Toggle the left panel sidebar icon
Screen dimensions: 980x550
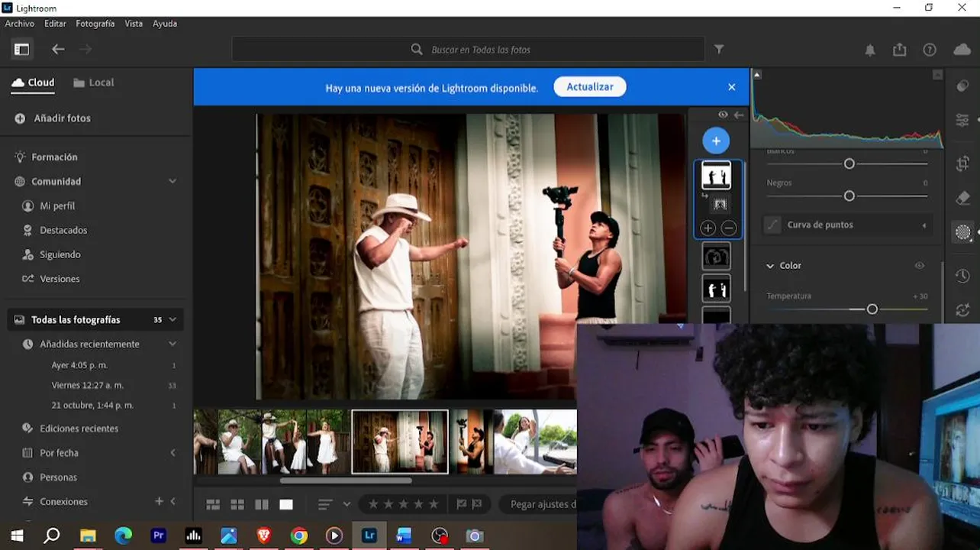21,49
